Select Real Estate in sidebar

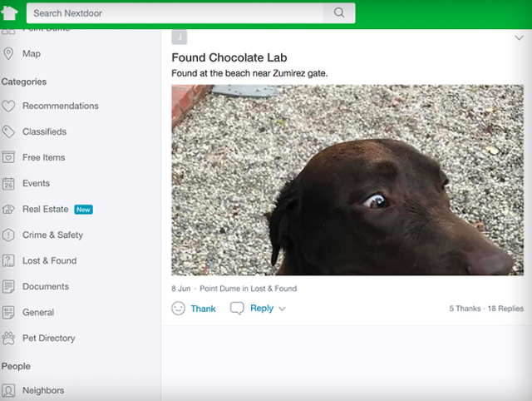pos(45,210)
